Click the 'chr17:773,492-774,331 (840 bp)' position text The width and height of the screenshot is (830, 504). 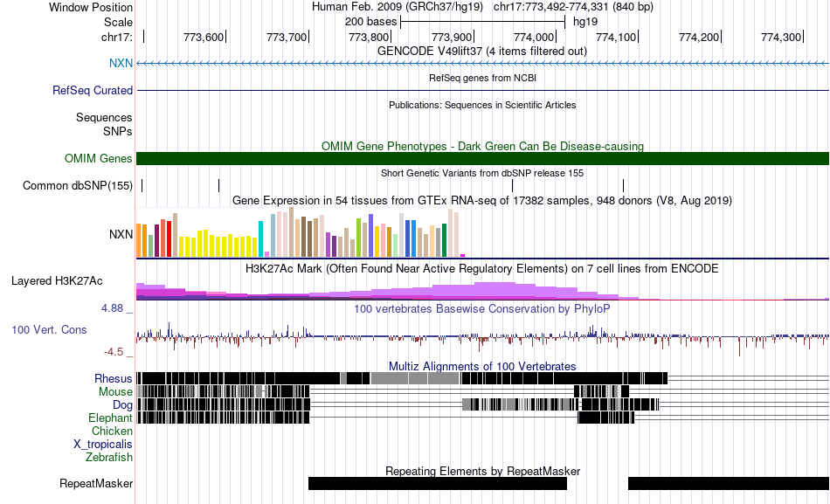pyautogui.click(x=573, y=7)
